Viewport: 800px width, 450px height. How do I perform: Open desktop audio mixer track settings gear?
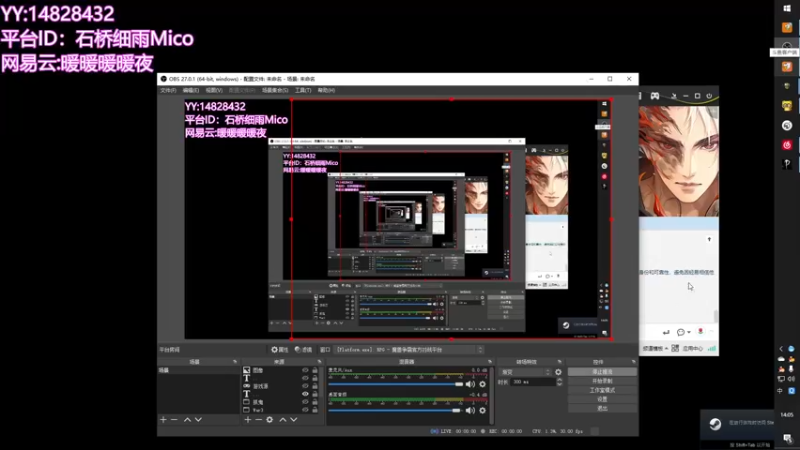click(x=482, y=410)
